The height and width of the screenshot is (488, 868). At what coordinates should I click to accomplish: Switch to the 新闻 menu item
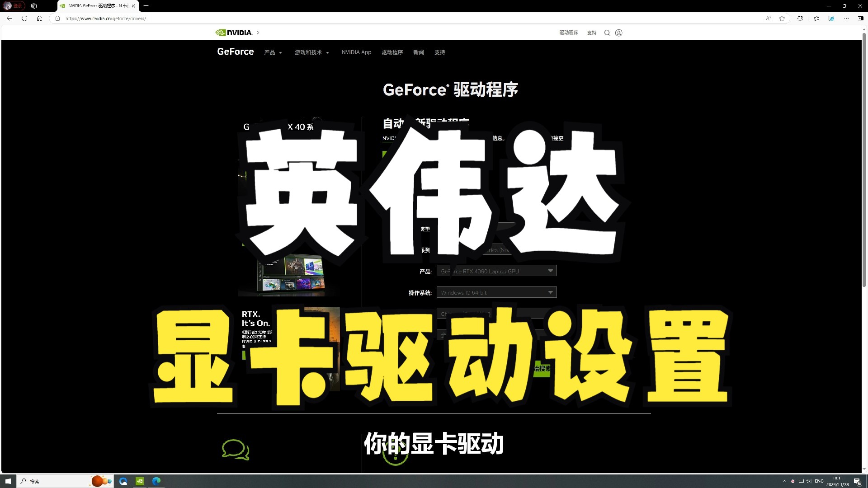point(418,52)
